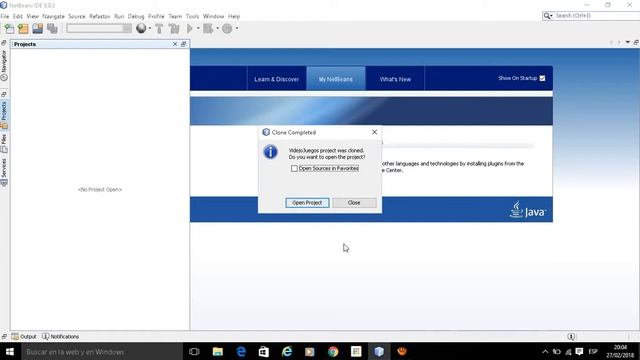Viewport: 640px width, 360px height.
Task: Close the Projects panel
Action: [x=175, y=44]
